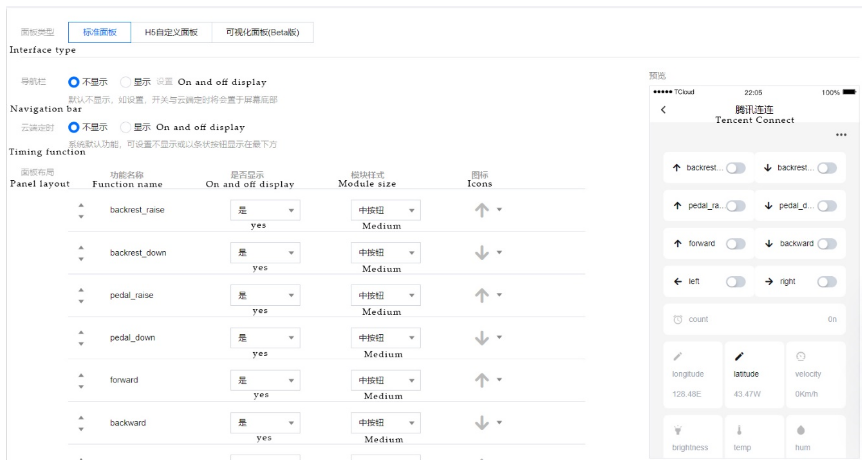Click the brightness bulb icon in preview
Screen dimensions: 868x468
pyautogui.click(x=678, y=430)
